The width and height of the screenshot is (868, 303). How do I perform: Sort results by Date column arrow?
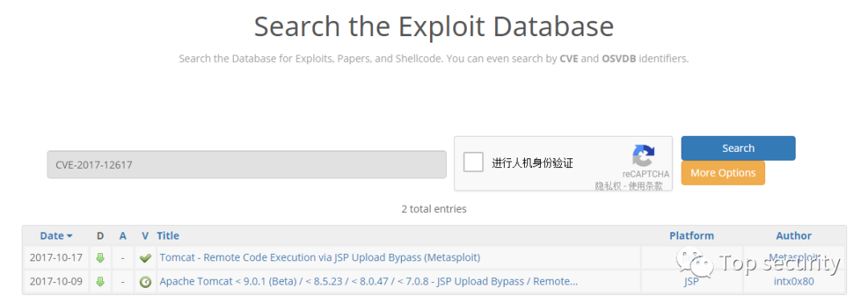pyautogui.click(x=70, y=236)
